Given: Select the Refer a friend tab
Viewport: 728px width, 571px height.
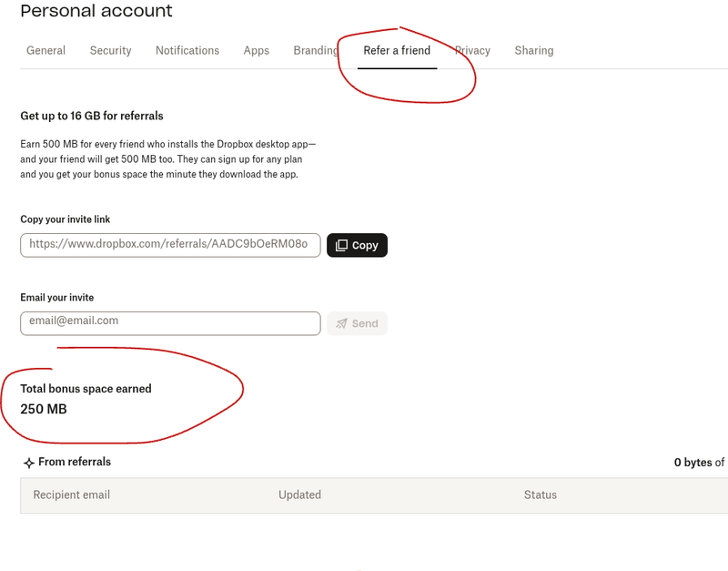Looking at the screenshot, I should [397, 51].
